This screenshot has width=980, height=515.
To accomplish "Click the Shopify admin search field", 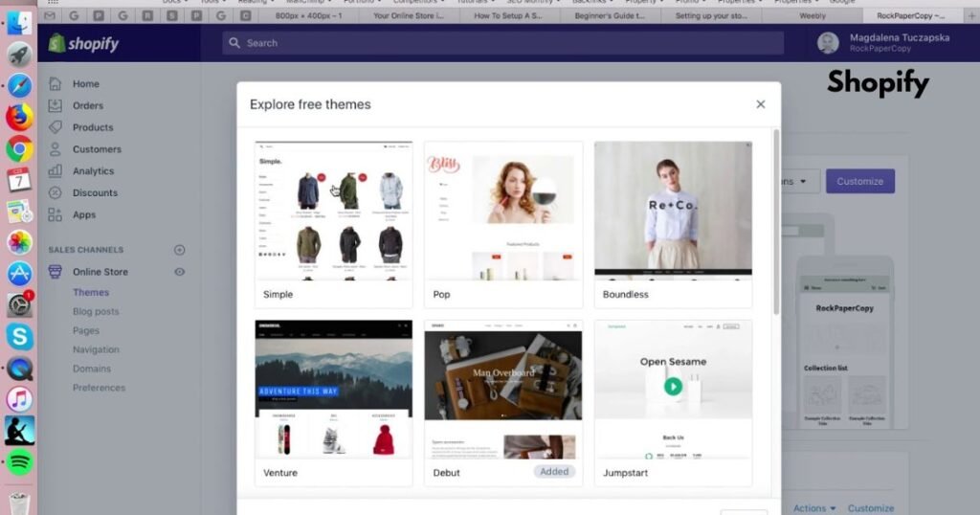I will point(503,43).
